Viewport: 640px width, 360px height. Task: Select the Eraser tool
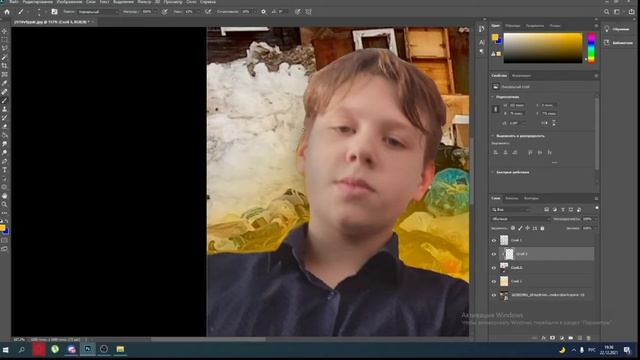click(4, 126)
